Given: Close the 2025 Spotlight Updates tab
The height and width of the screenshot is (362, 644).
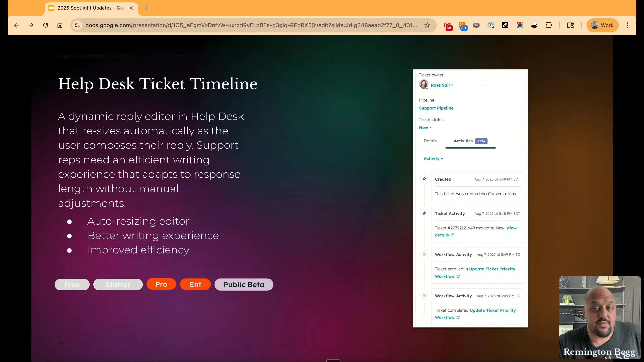Looking at the screenshot, I should [131, 8].
